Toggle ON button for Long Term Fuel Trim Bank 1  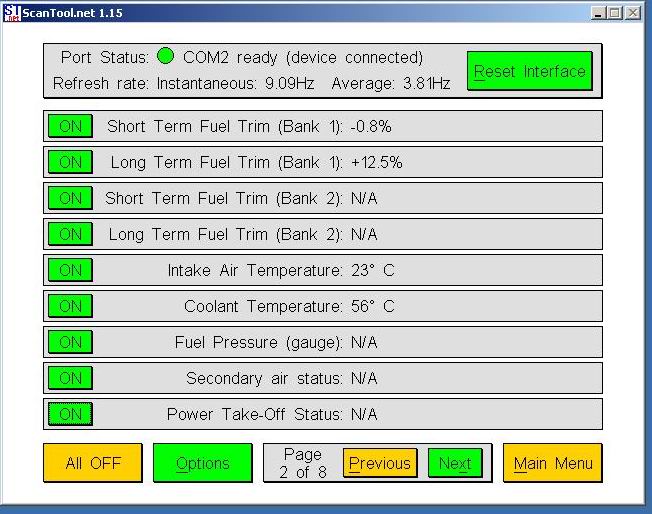click(70, 162)
